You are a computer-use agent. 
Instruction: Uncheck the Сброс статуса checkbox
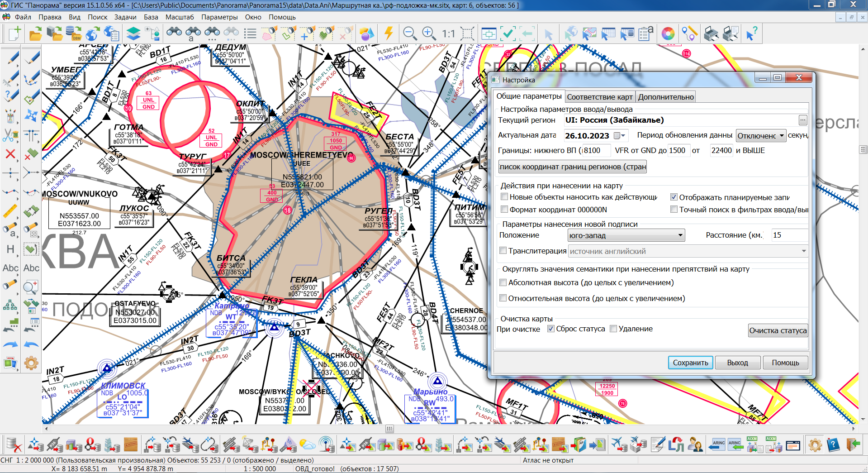point(551,329)
